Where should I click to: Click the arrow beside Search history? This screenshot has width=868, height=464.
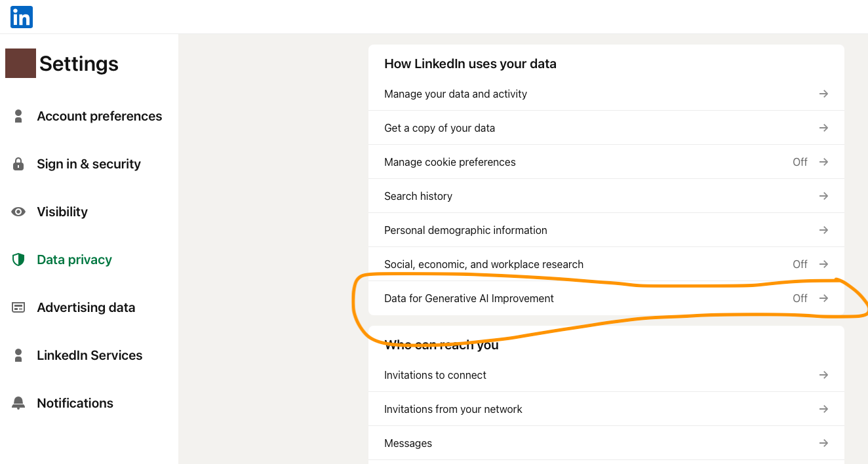(x=823, y=196)
